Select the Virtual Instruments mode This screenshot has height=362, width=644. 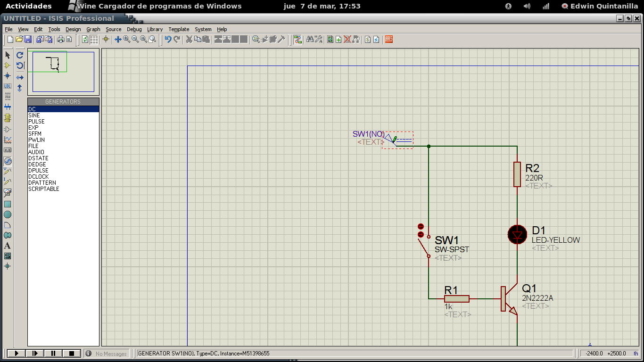[x=7, y=192]
